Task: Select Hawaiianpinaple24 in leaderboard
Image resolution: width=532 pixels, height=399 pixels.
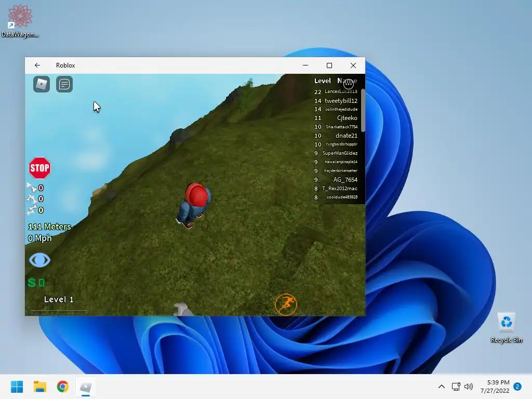Action: pos(341,162)
